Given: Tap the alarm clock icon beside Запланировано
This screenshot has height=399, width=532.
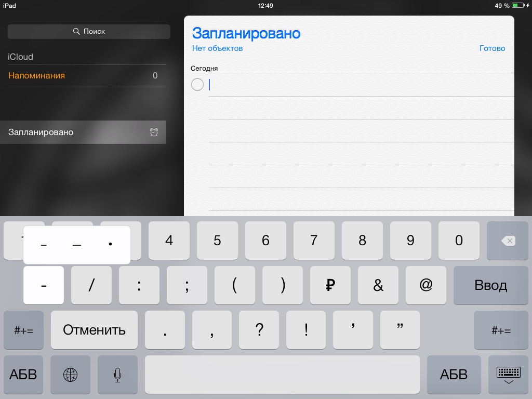Looking at the screenshot, I should (154, 132).
